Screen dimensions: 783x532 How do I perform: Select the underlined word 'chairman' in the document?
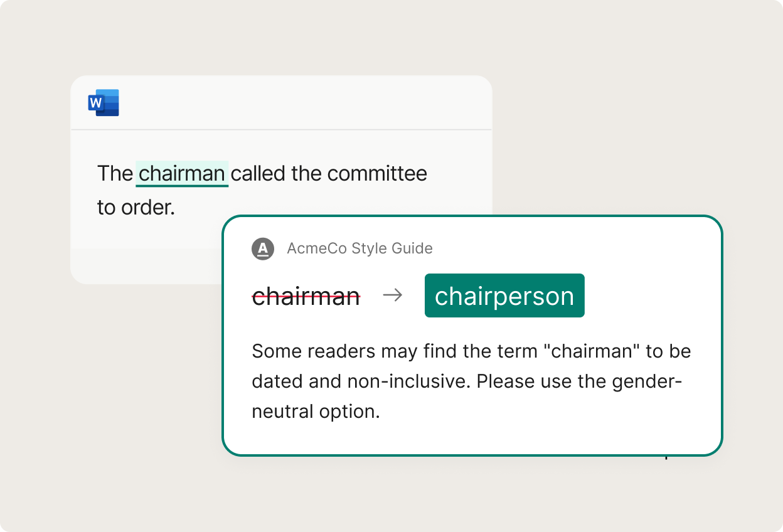(182, 173)
